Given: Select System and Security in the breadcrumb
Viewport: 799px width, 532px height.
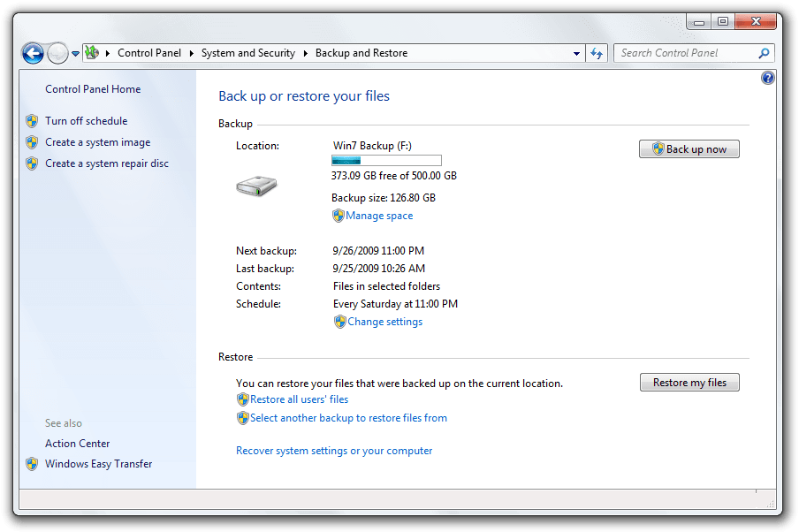Looking at the screenshot, I should point(250,53).
